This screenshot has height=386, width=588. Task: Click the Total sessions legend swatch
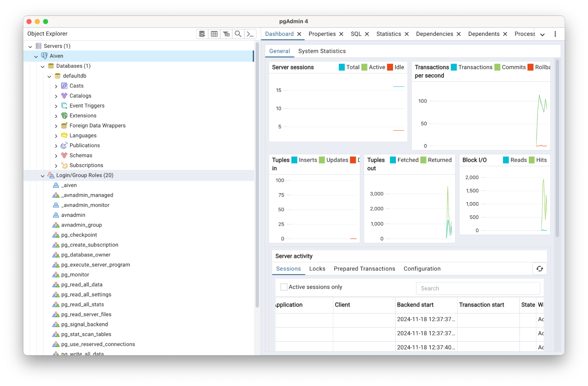click(x=342, y=67)
